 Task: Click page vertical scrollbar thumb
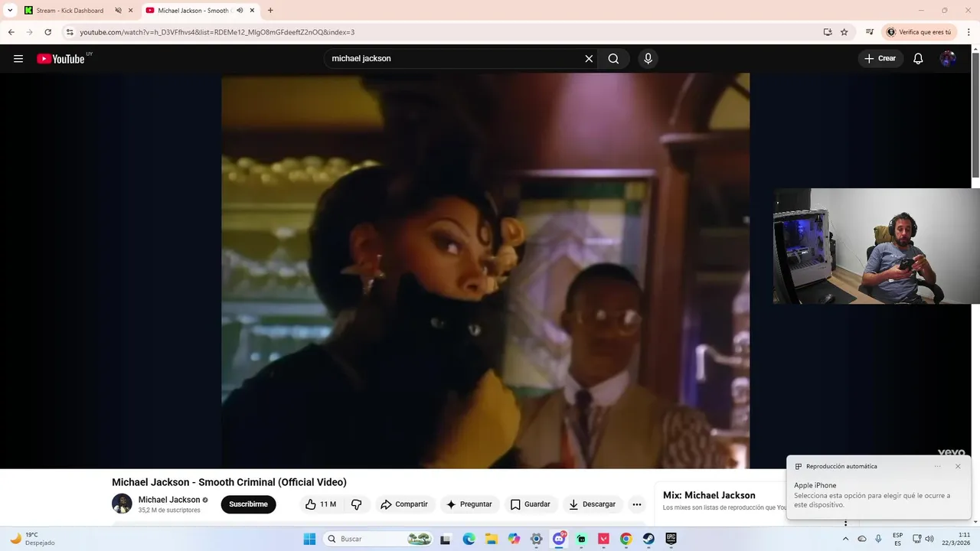click(975, 115)
